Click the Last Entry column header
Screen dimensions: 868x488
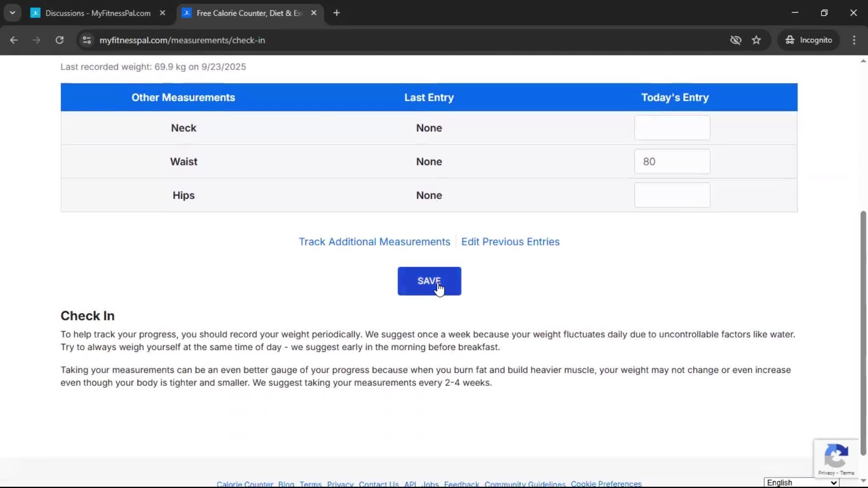point(429,98)
